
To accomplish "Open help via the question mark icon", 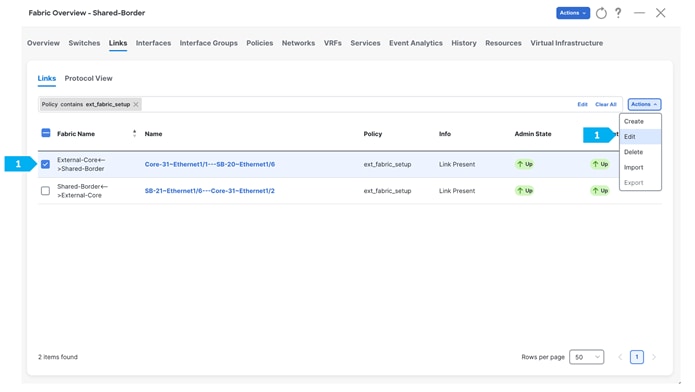I will click(618, 13).
